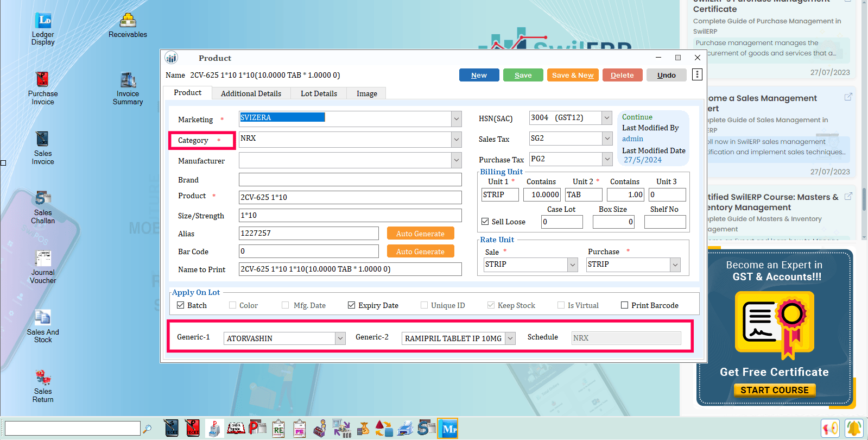Open the Receivables desktop shortcut
Screen dimensions: 868x440
pyautogui.click(x=128, y=26)
